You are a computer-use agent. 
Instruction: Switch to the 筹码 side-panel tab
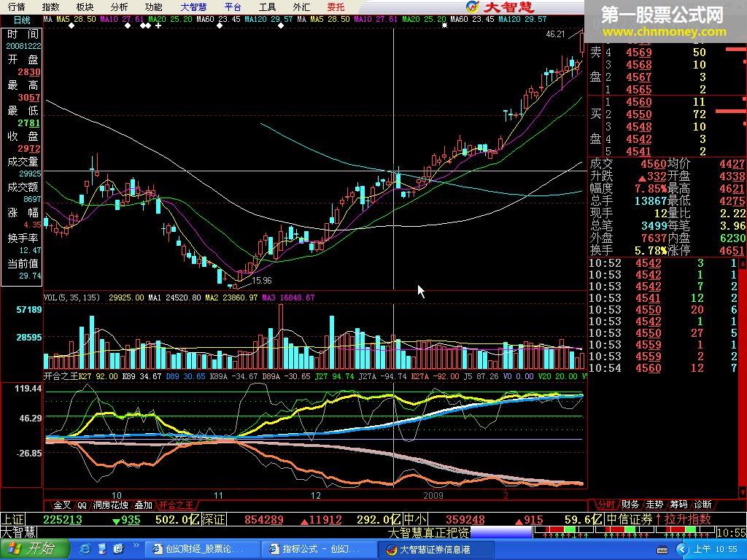pos(679,505)
